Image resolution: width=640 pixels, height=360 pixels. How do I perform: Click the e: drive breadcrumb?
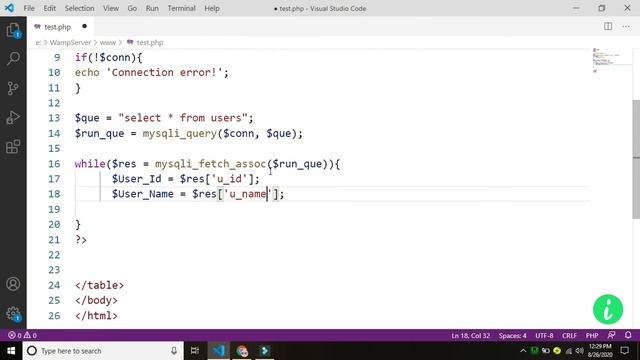tap(38, 42)
